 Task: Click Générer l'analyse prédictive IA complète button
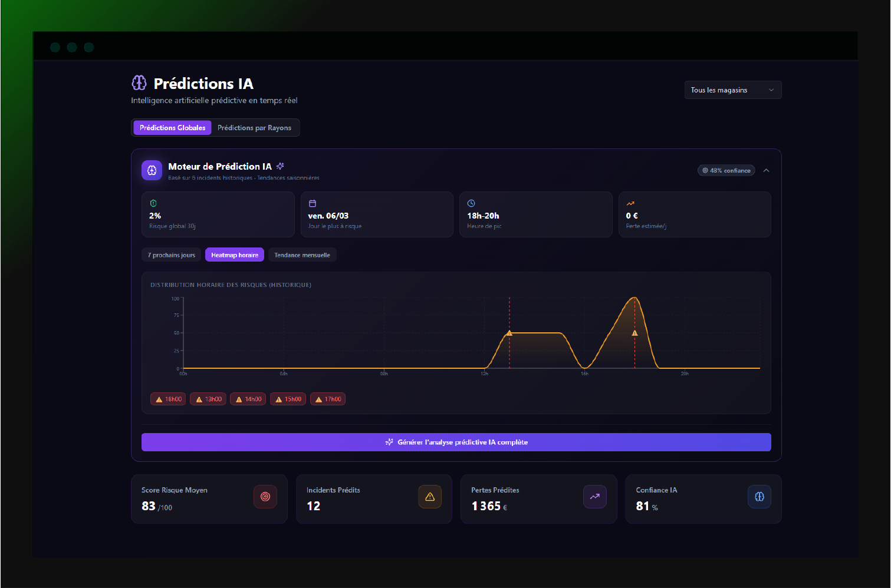[456, 442]
